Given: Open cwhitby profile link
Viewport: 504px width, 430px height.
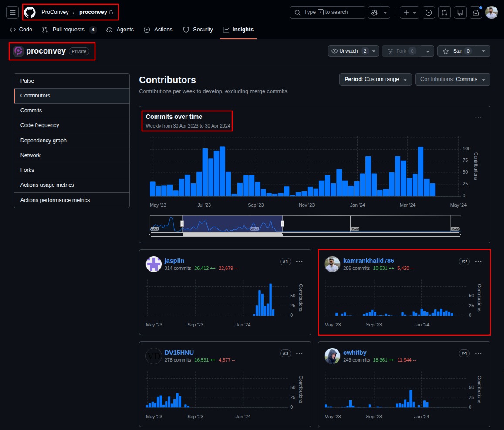Looking at the screenshot, I should (355, 353).
